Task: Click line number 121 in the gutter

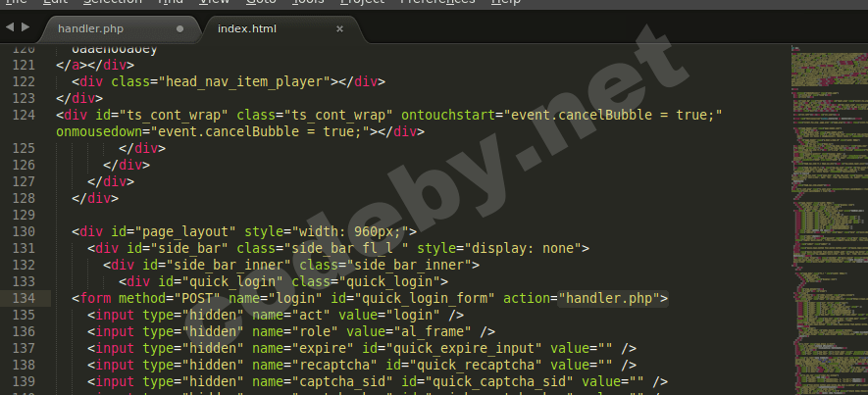Action: point(24,66)
